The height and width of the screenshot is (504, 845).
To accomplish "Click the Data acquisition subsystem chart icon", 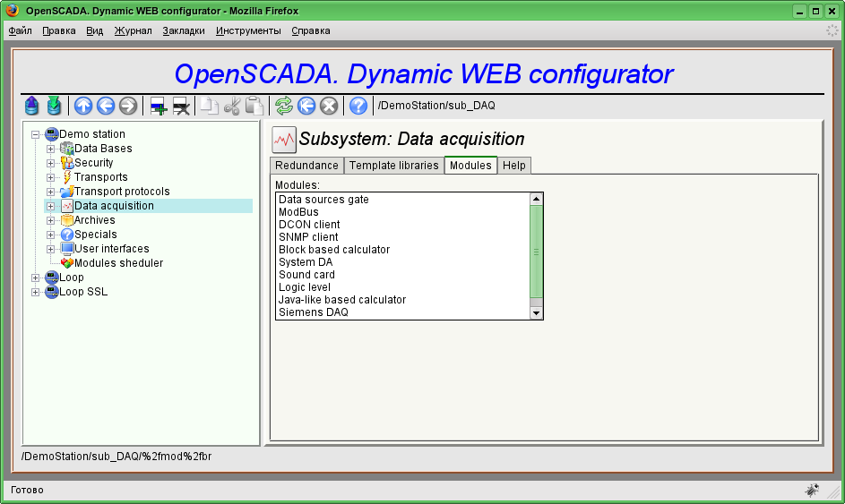I will 284,140.
